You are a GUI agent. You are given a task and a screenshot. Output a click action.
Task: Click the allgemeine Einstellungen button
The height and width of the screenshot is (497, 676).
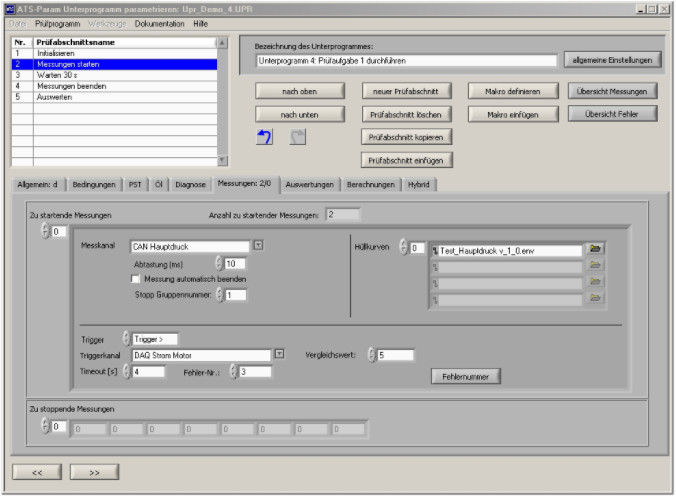[x=612, y=60]
